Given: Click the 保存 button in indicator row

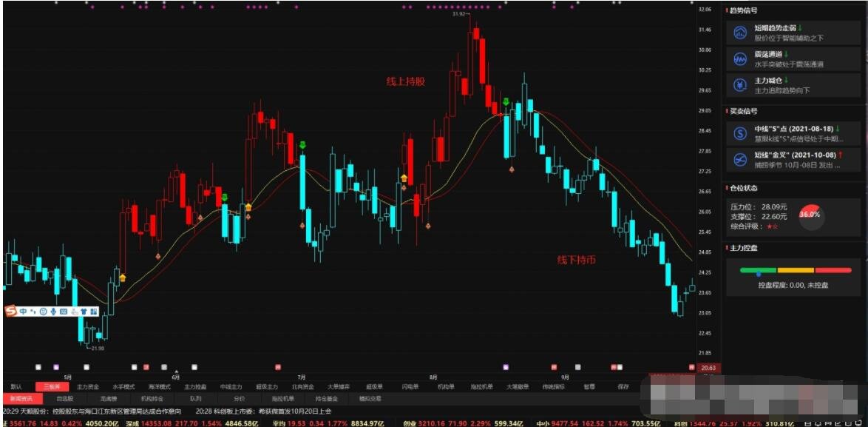Looking at the screenshot, I should point(623,386).
